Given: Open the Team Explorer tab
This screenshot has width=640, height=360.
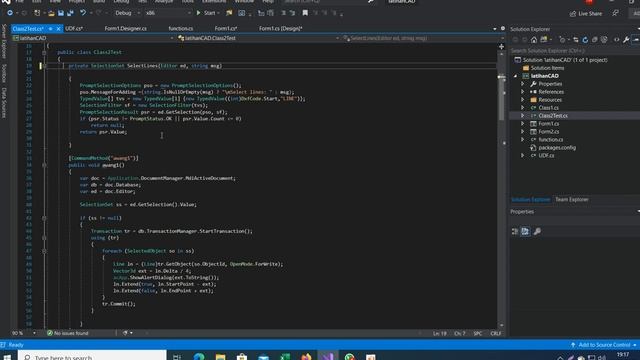Looking at the screenshot, I should [x=571, y=200].
